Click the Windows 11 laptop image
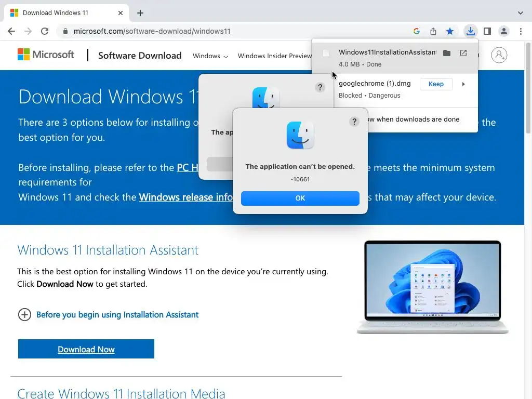This screenshot has height=399, width=532. [432, 287]
